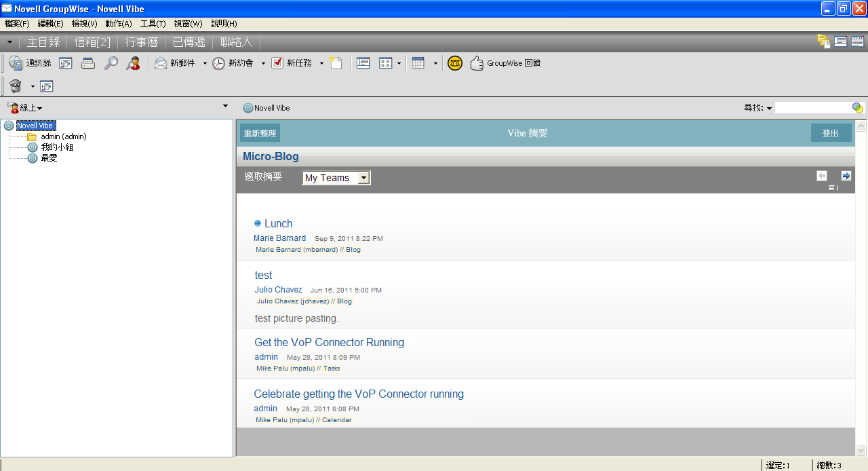Create a new appointment with 新約會
Viewport: 868px width, 471px height.
(x=233, y=63)
